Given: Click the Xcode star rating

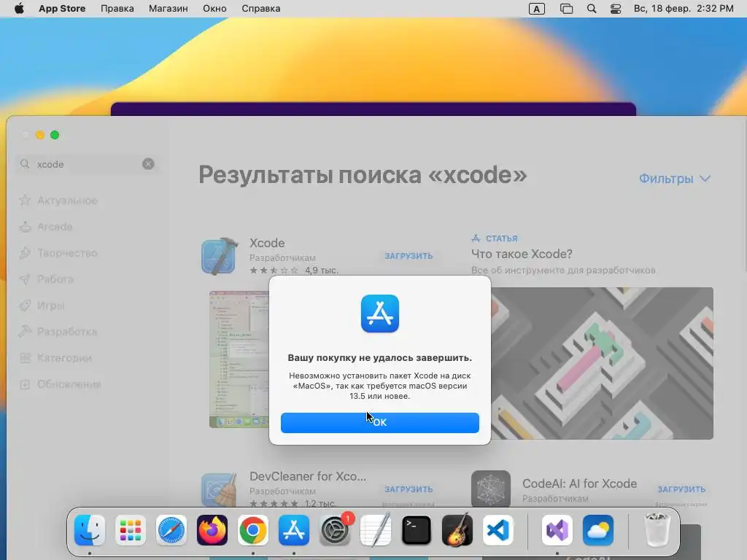Looking at the screenshot, I should [274, 271].
